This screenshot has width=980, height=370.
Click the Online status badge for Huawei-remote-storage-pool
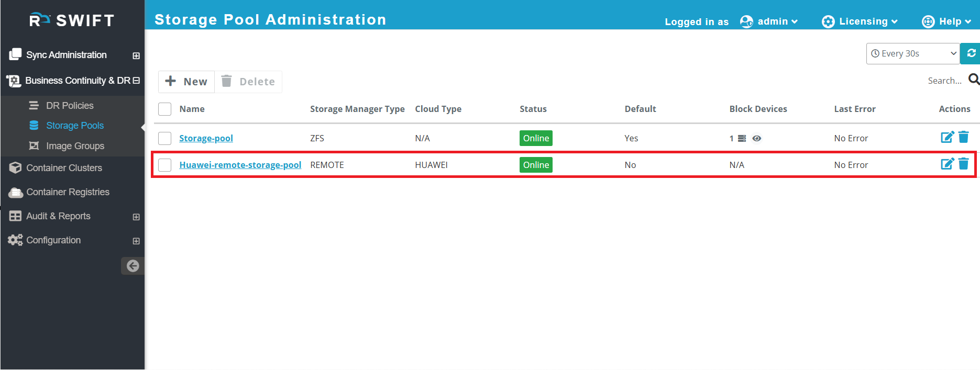pyautogui.click(x=536, y=165)
